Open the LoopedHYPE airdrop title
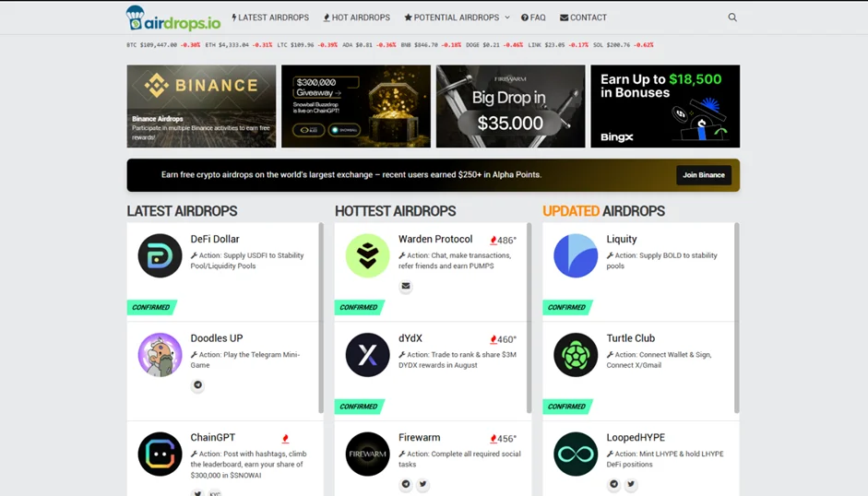This screenshot has width=868, height=496. click(x=636, y=437)
